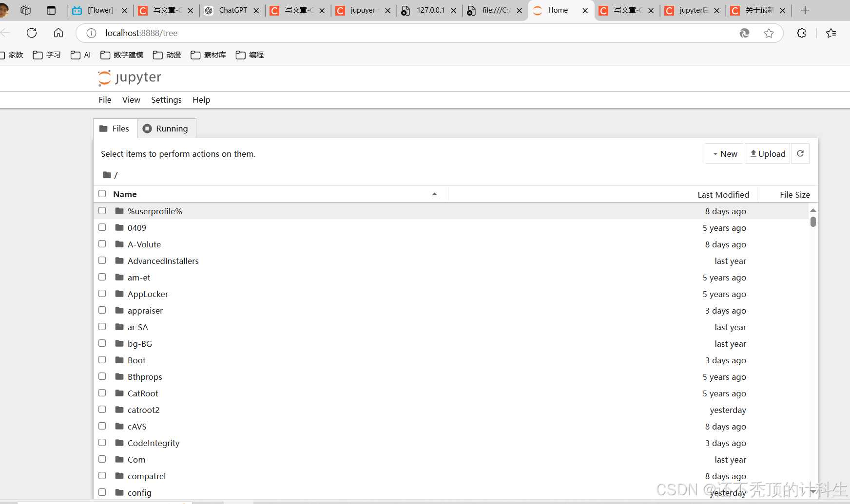Switch to the Running tab
The image size is (850, 504).
pyautogui.click(x=166, y=128)
